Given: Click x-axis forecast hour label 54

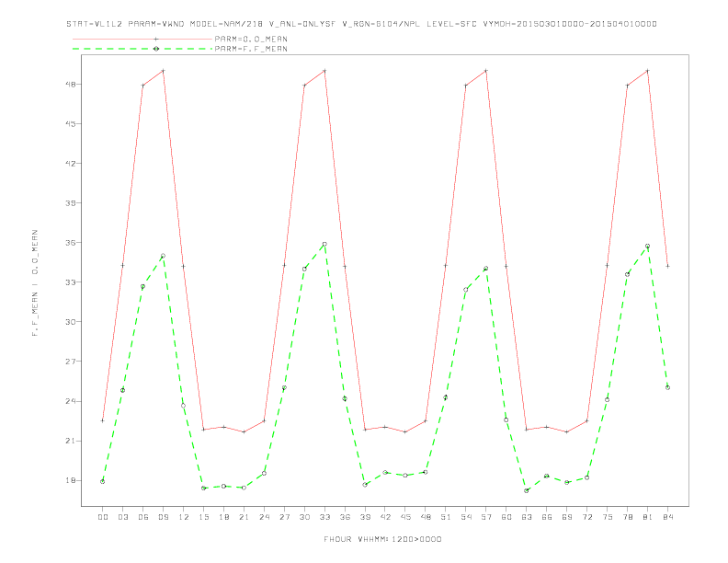Looking at the screenshot, I should (x=466, y=517).
